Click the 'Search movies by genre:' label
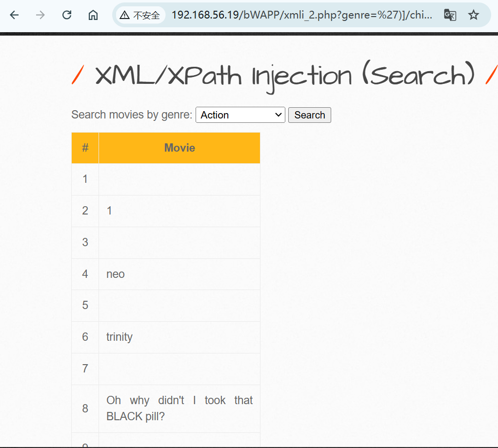 coord(132,115)
